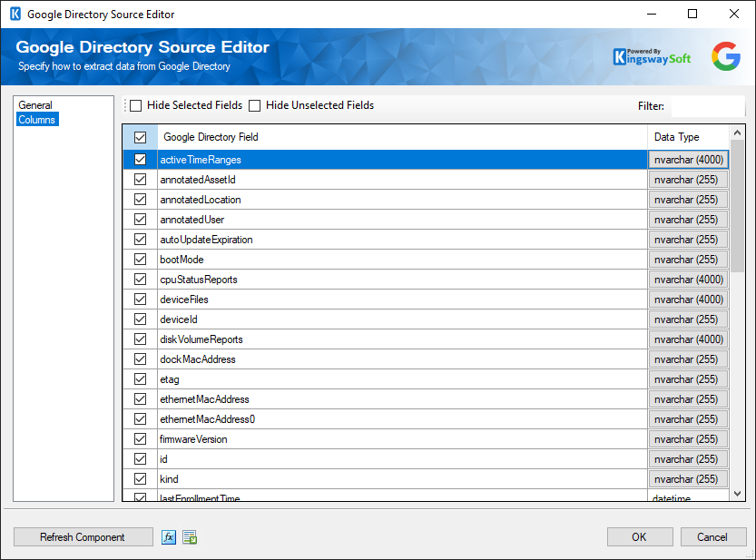756x560 pixels.
Task: Toggle Hide Unselected Fields checkbox
Action: coord(254,105)
